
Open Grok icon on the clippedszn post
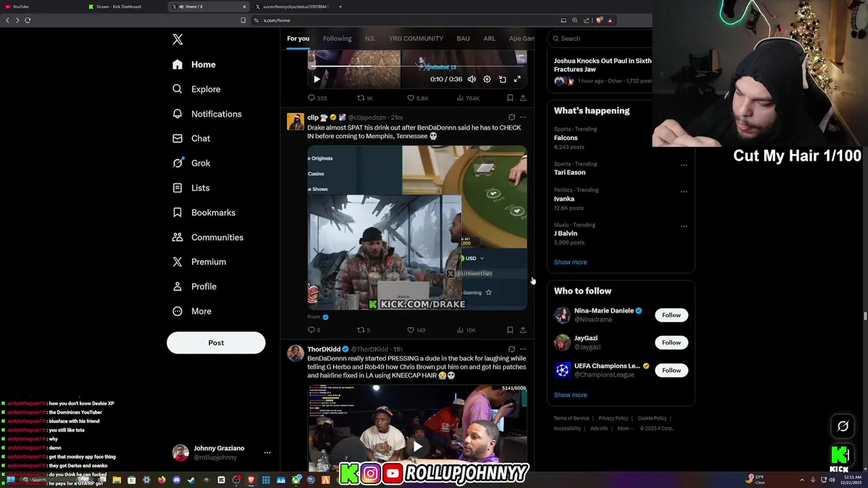coord(511,117)
